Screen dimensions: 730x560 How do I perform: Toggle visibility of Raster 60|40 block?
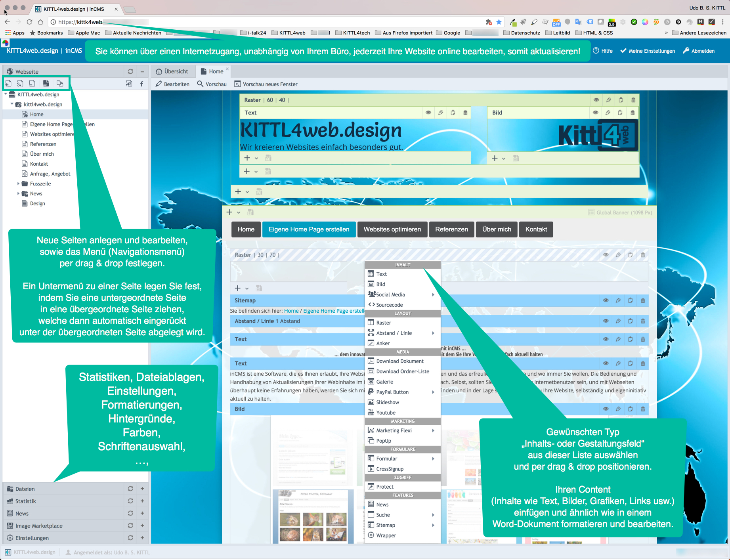click(x=596, y=100)
